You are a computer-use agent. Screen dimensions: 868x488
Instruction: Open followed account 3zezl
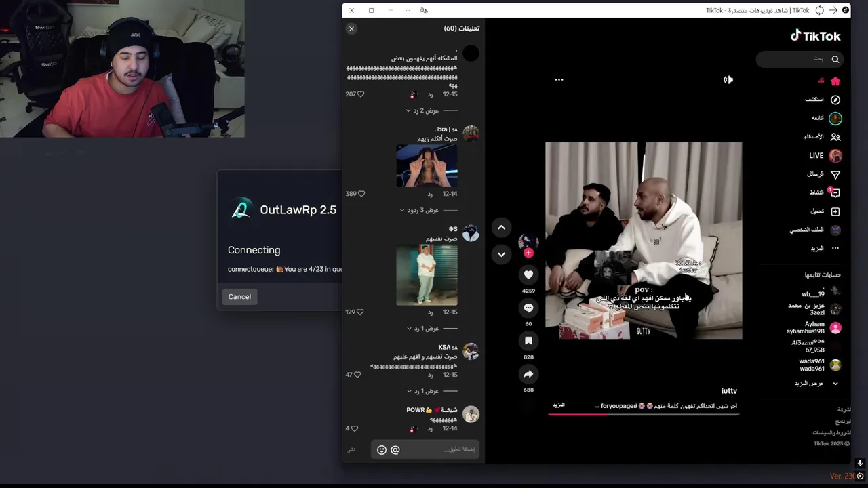tap(814, 309)
